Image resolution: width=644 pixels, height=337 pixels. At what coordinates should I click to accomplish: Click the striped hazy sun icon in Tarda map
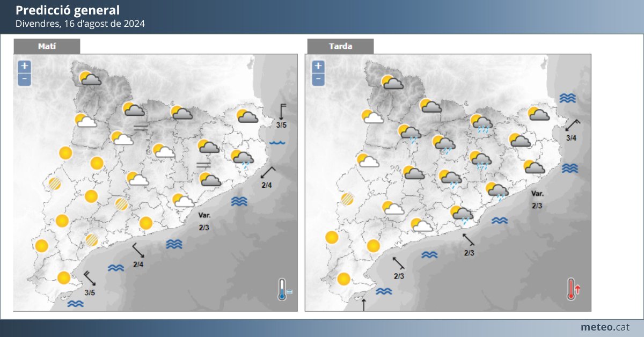348,200
